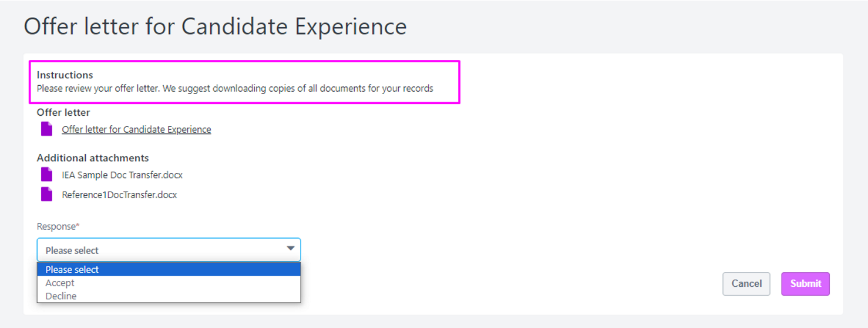Submit the offer letter response

805,284
